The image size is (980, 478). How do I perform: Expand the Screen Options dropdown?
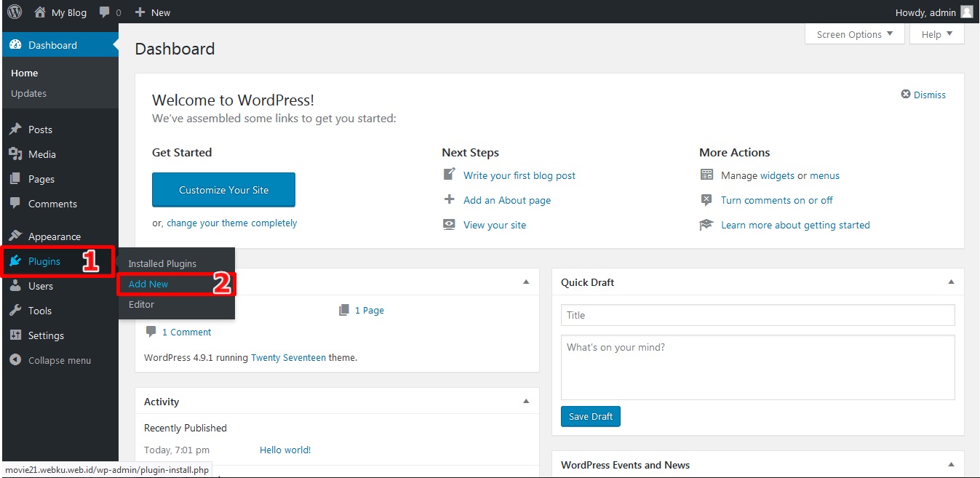(855, 34)
